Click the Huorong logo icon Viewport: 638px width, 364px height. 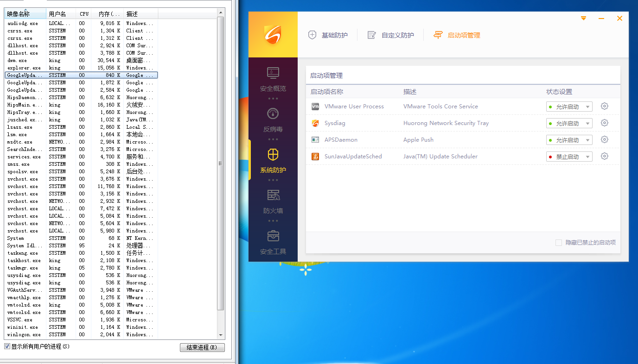(273, 34)
